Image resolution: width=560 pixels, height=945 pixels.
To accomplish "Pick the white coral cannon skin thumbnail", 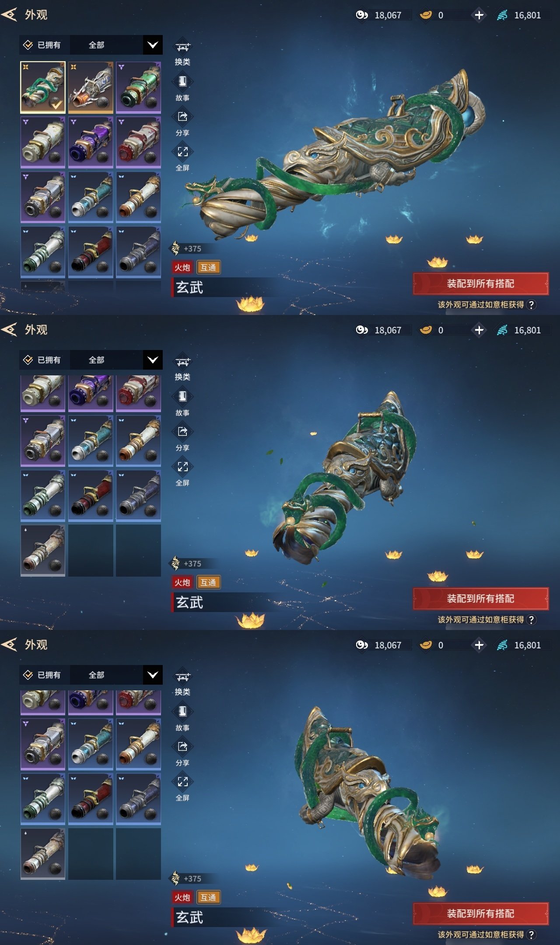I will pos(91,87).
